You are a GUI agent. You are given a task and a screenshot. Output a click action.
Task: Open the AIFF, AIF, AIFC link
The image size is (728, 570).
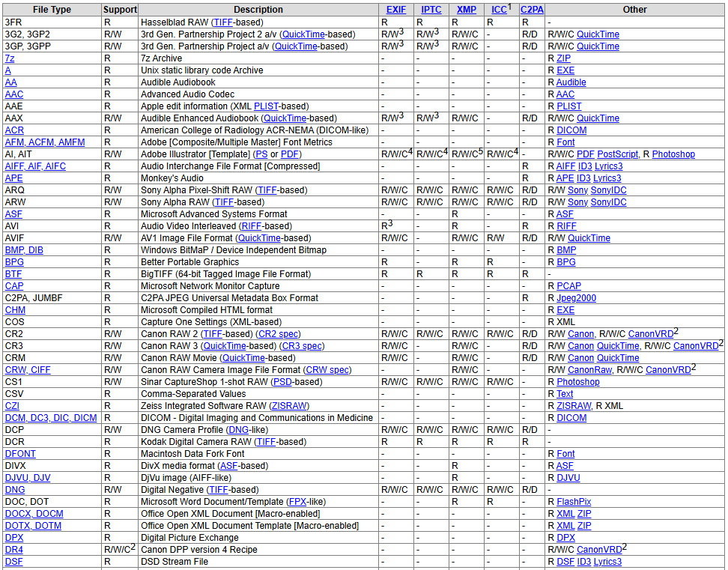click(x=35, y=166)
